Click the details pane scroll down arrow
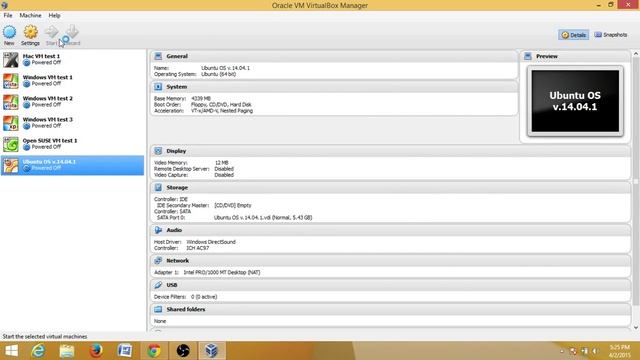640x360 pixels. click(636, 327)
